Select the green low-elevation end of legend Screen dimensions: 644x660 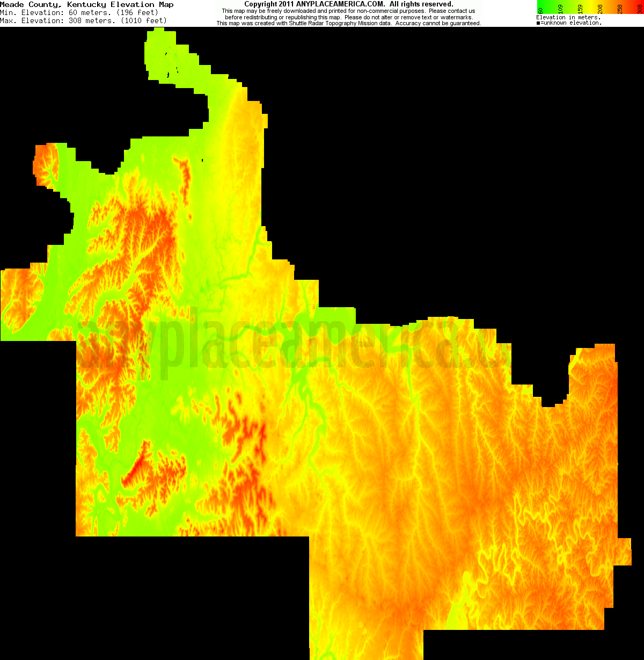click(539, 4)
